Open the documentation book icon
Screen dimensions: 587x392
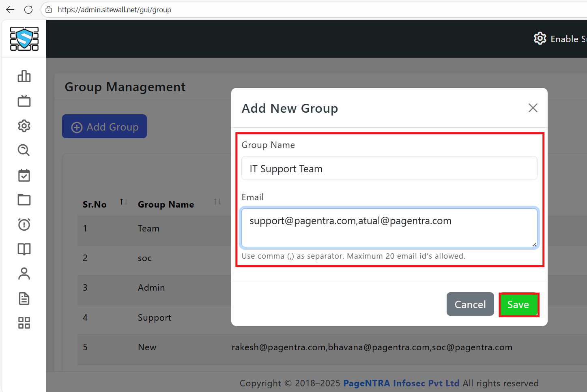[x=24, y=249]
